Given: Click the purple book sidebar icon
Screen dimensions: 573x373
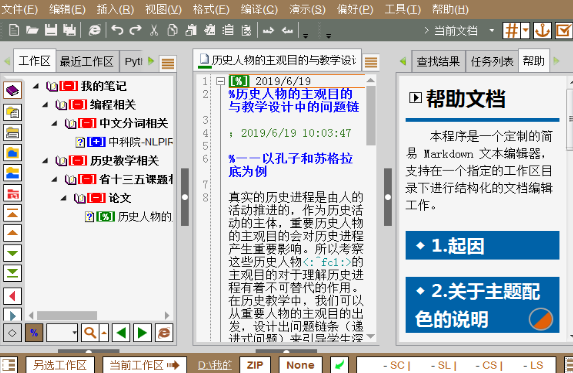Looking at the screenshot, I should tap(12, 90).
